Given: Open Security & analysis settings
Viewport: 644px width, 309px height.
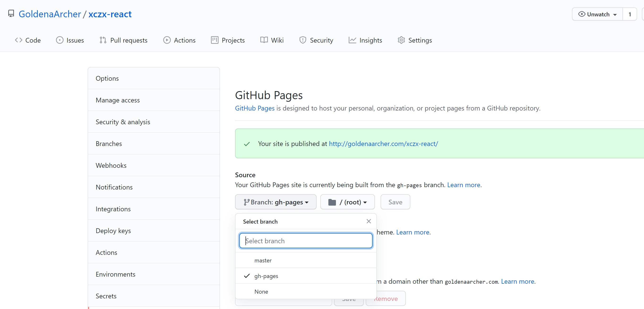Looking at the screenshot, I should tap(154, 122).
